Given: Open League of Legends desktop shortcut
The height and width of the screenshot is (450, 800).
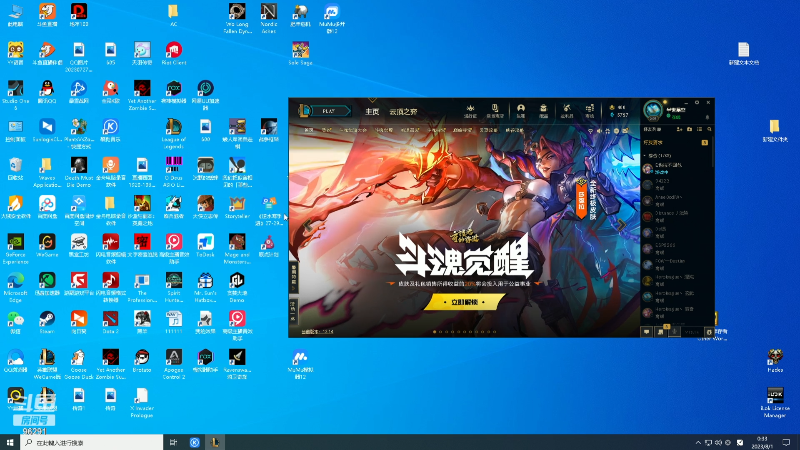Looking at the screenshot, I should (173, 131).
